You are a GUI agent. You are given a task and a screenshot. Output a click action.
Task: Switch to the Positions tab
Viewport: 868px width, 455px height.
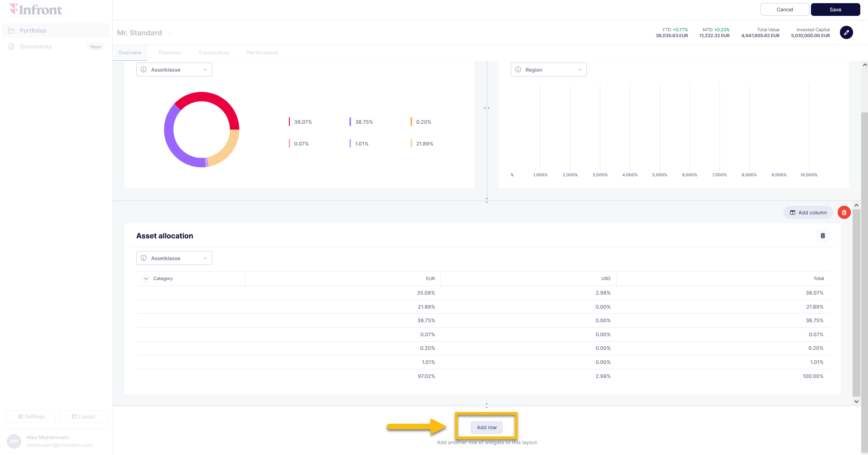pyautogui.click(x=170, y=53)
